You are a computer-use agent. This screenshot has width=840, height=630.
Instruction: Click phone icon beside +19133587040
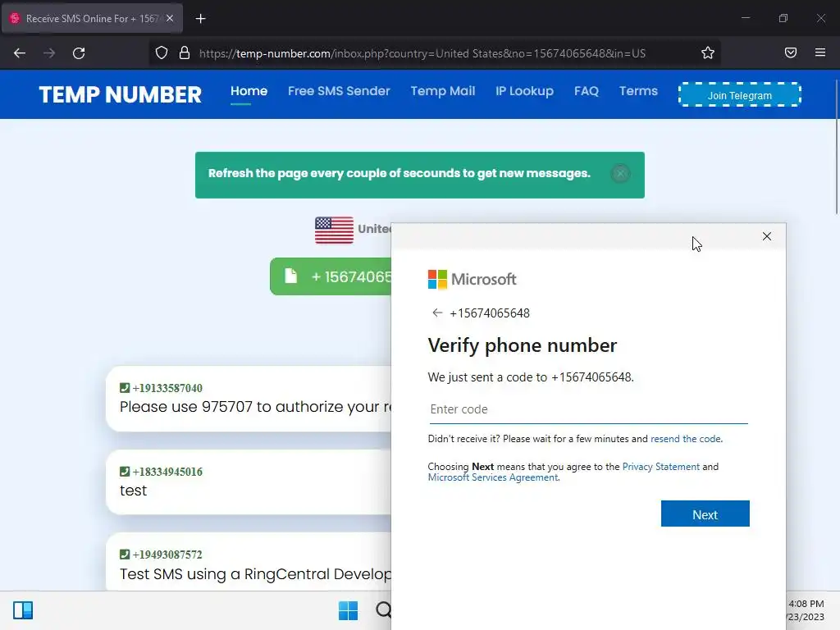(125, 388)
